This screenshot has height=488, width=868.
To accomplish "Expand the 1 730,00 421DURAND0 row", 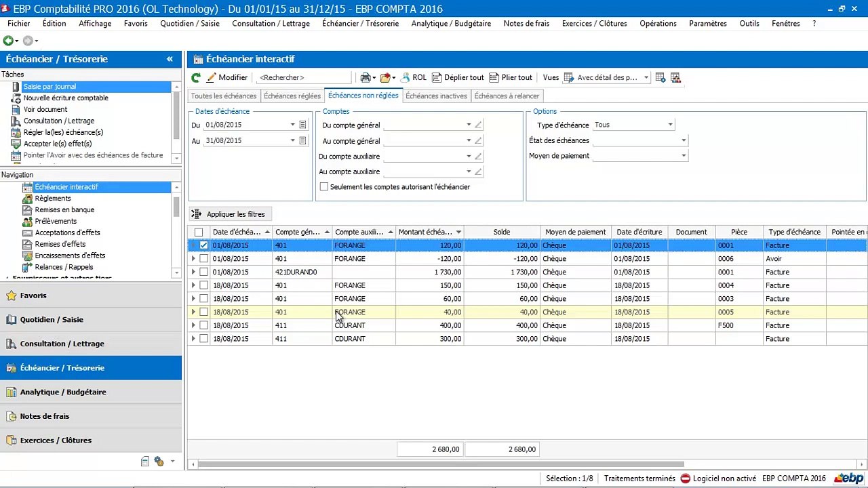I will [193, 272].
